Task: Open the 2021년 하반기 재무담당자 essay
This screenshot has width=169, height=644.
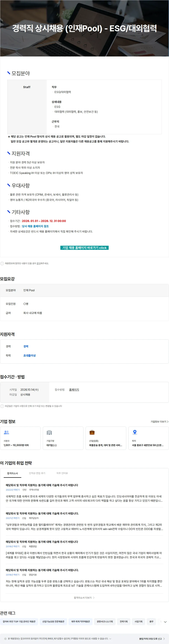Action: pos(84,522)
